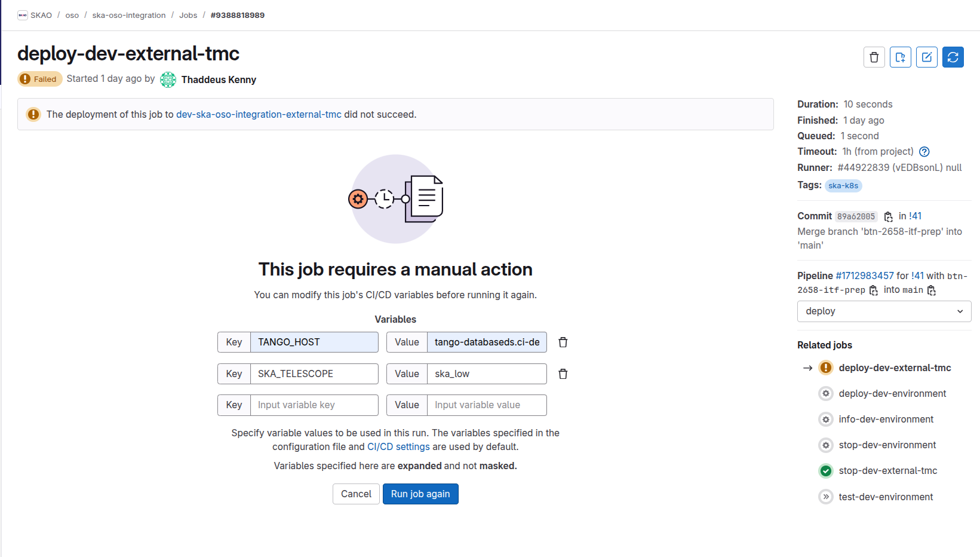This screenshot has width=980, height=557.
Task: Click the blue retry job arrows icon
Action: (x=953, y=57)
